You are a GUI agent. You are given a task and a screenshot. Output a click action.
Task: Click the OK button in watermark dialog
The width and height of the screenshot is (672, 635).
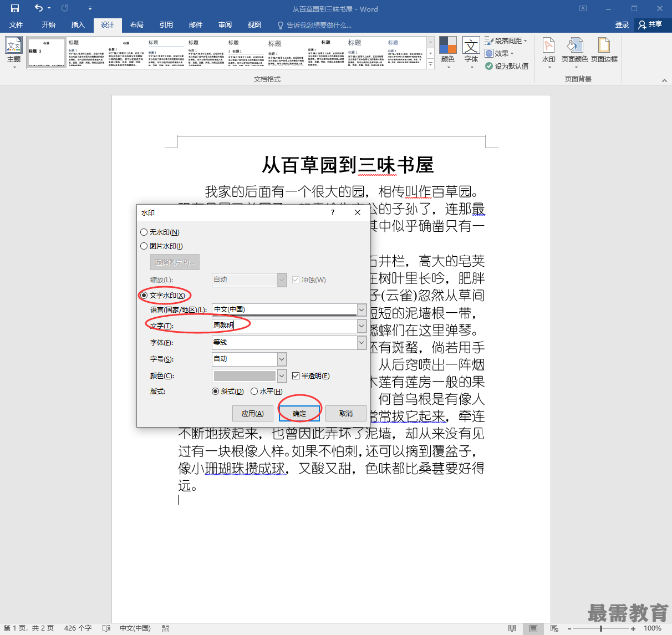(299, 413)
